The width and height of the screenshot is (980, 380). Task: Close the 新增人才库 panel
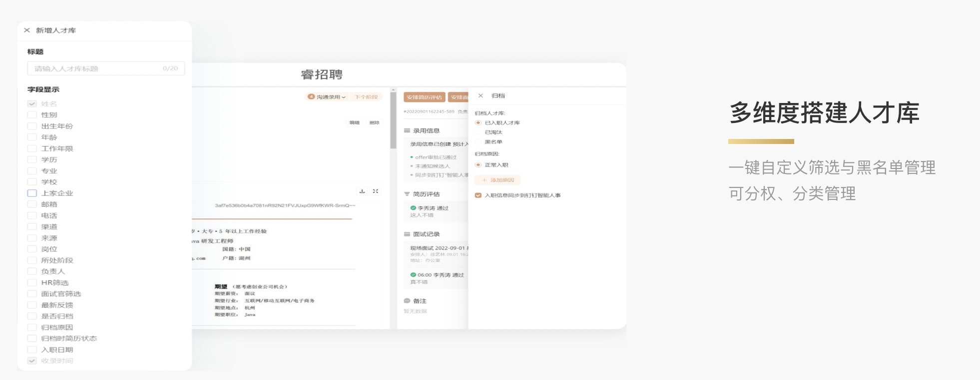pyautogui.click(x=27, y=30)
